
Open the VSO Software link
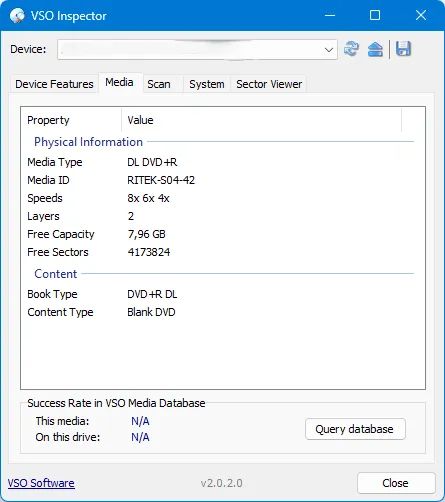pyautogui.click(x=41, y=483)
